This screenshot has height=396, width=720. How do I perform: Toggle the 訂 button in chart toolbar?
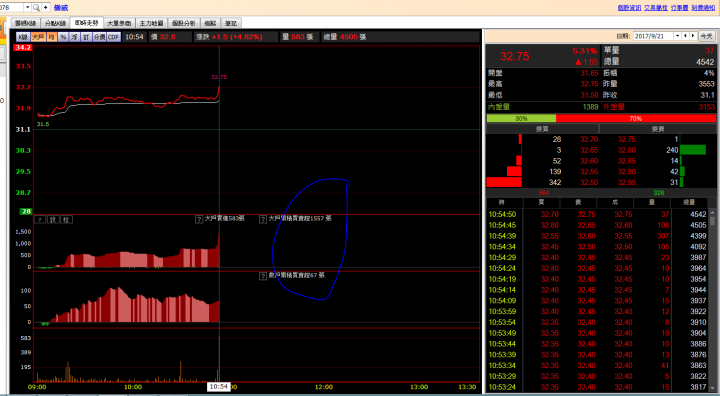(x=86, y=37)
